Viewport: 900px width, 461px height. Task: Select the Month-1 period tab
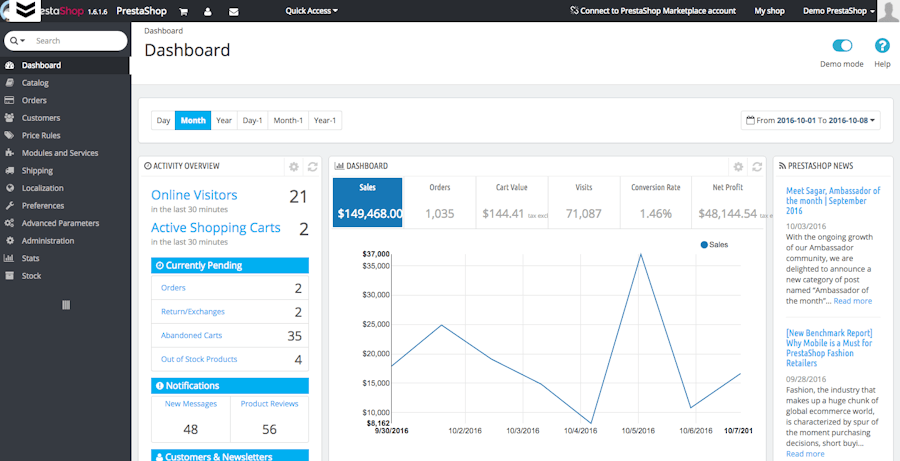(x=288, y=121)
